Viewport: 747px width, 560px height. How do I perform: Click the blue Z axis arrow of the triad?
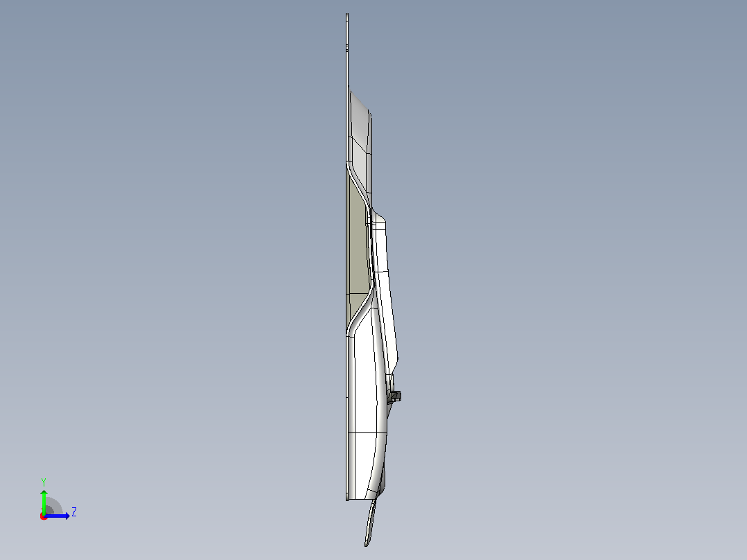58,516
